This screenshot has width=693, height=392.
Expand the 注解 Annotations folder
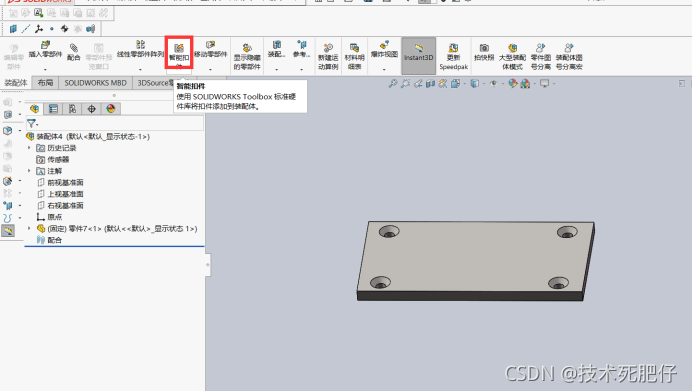pyautogui.click(x=30, y=171)
